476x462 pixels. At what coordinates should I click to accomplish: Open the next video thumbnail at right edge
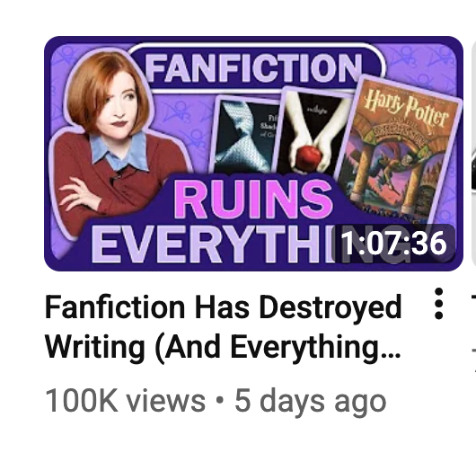click(x=473, y=154)
